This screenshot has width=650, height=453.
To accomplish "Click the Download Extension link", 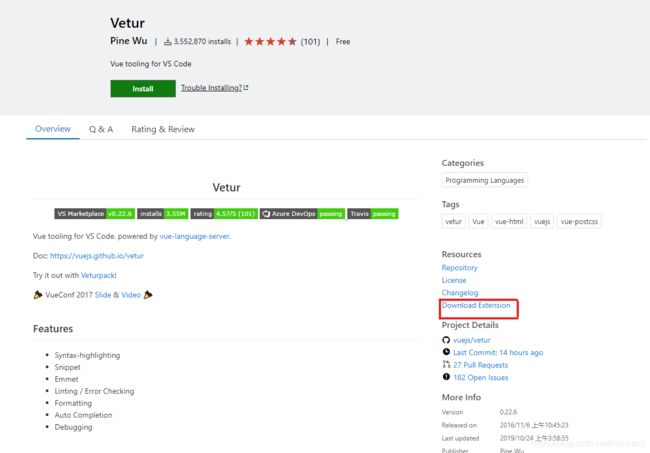I will click(x=476, y=305).
